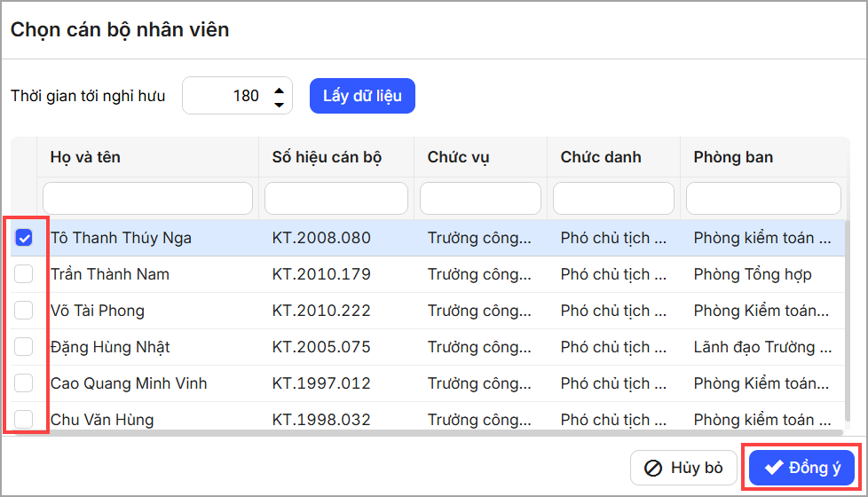Focus the Họ và tên filter field
This screenshot has width=868, height=497.
coord(147,198)
